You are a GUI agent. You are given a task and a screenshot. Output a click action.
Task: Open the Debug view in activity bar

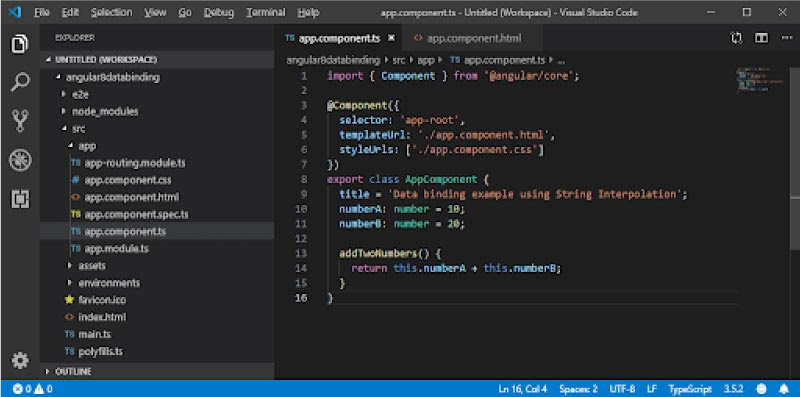[x=20, y=160]
